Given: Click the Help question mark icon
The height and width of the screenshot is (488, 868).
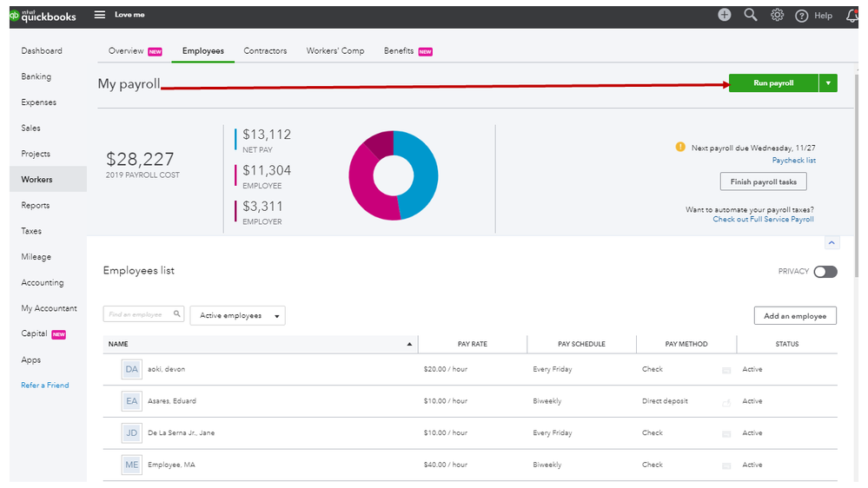Looking at the screenshot, I should click(x=802, y=16).
